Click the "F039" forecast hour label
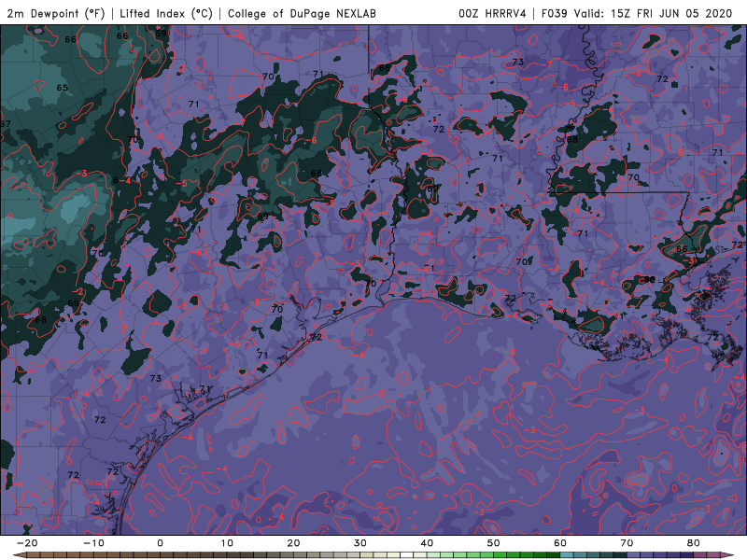 click(554, 13)
